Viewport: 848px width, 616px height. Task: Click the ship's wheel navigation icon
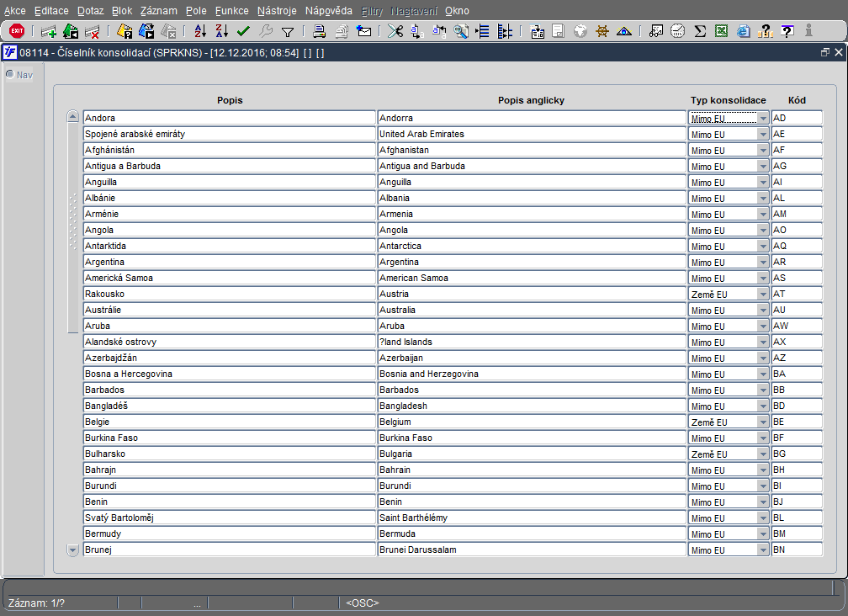click(x=602, y=31)
